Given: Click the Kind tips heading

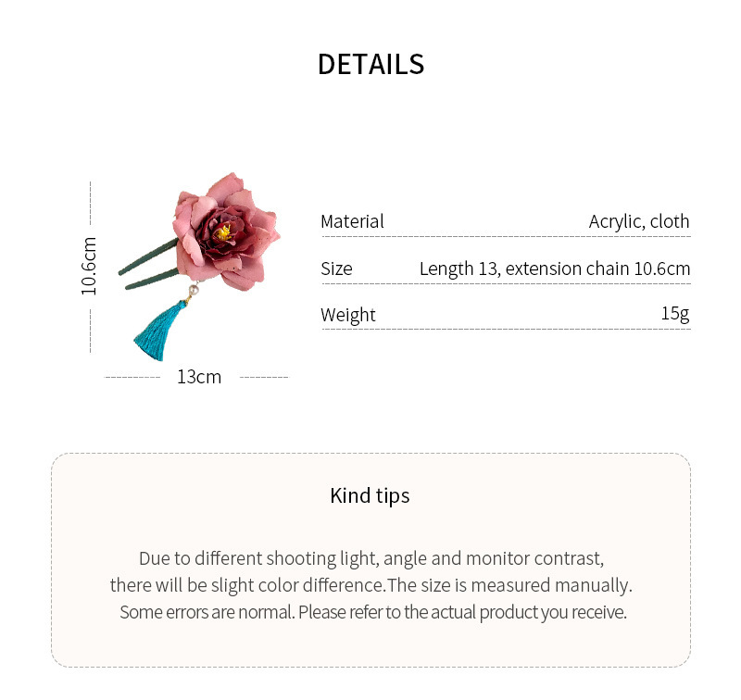Looking at the screenshot, I should coord(370,495).
